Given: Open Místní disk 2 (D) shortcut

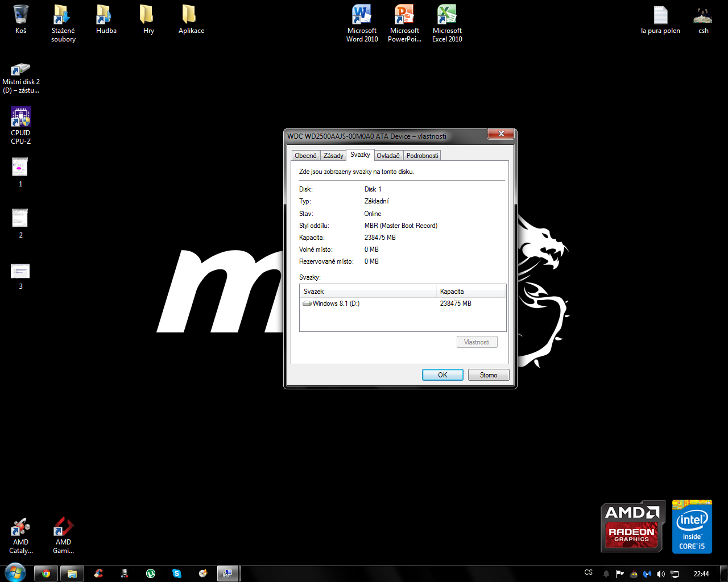Looking at the screenshot, I should 20,78.
